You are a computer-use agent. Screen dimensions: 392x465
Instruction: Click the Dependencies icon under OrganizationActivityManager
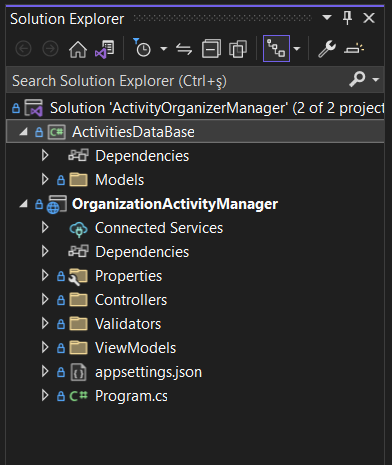pos(78,251)
